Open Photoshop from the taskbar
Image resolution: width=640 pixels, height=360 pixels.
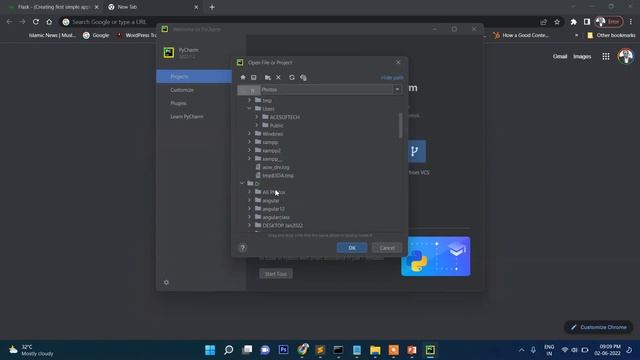(x=283, y=350)
